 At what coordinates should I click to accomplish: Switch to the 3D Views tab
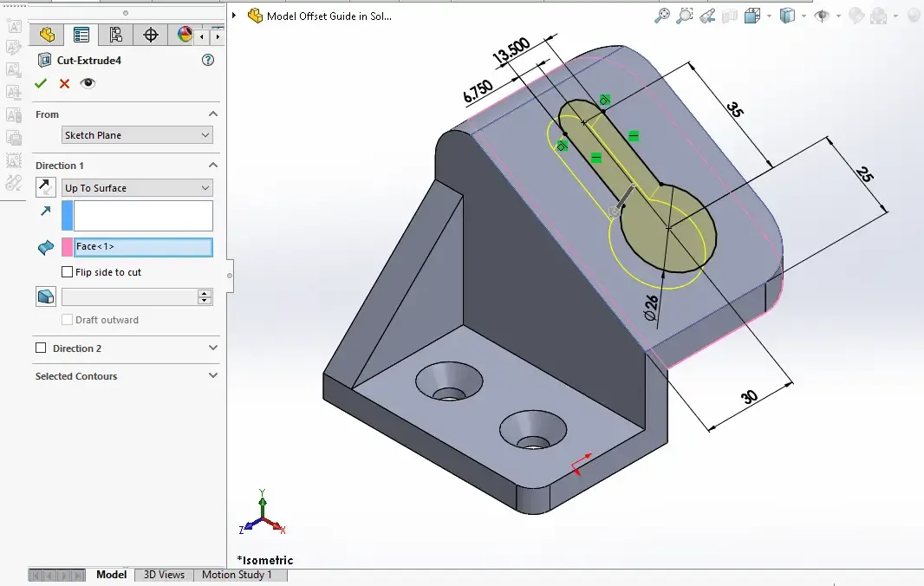[x=164, y=575]
